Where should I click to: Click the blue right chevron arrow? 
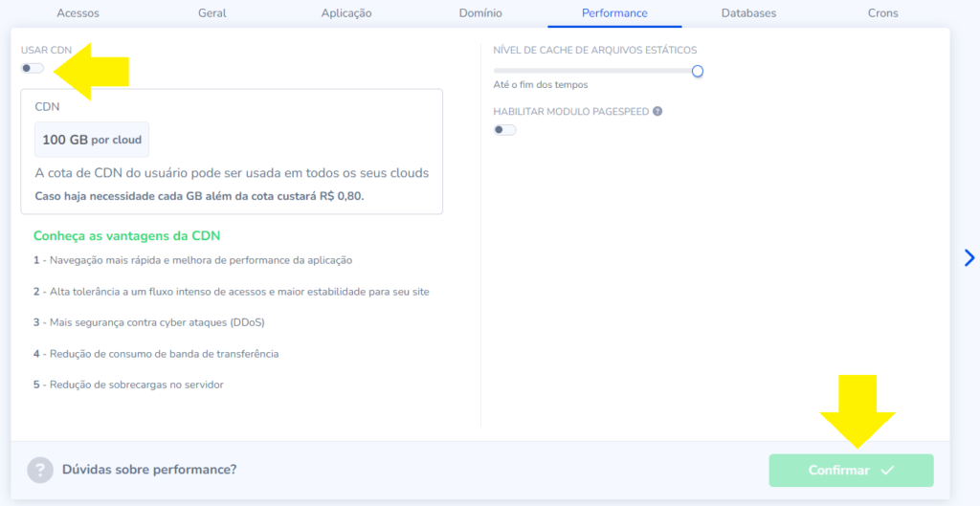(969, 257)
